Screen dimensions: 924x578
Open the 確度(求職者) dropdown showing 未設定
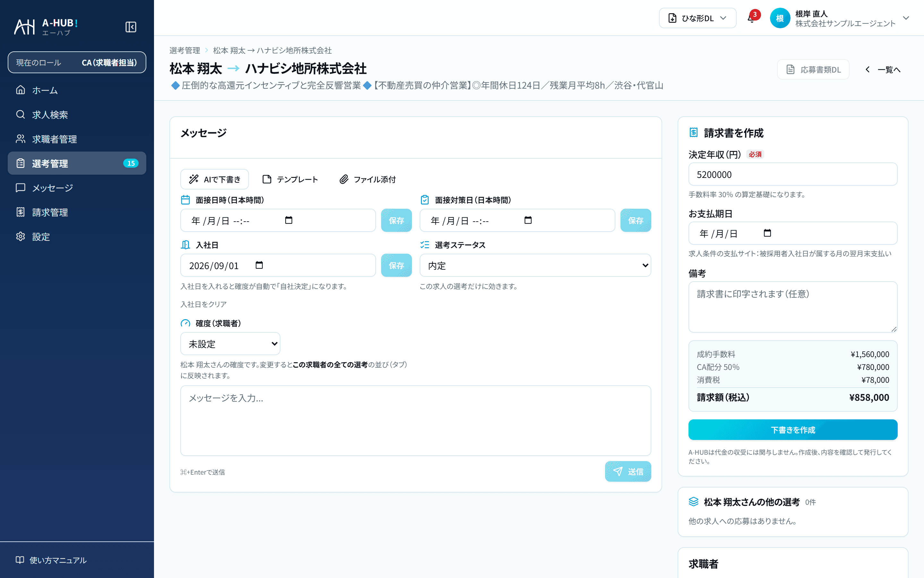point(230,344)
